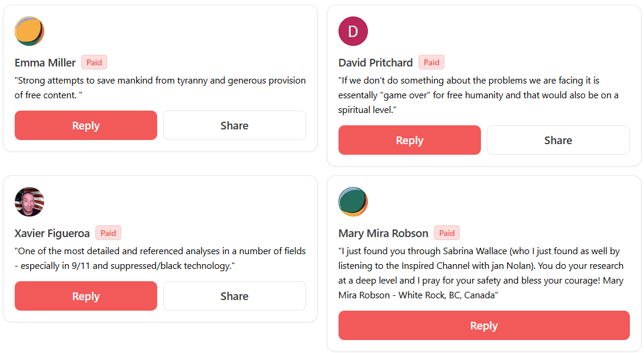The height and width of the screenshot is (353, 644).
Task: Share Emma Miller's testimonial
Action: [234, 125]
